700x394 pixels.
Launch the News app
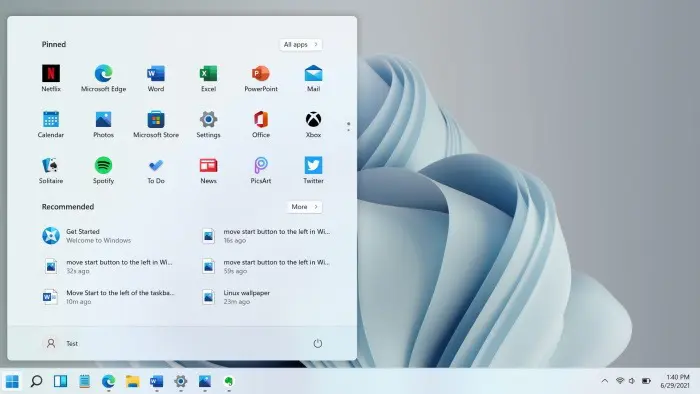208,170
